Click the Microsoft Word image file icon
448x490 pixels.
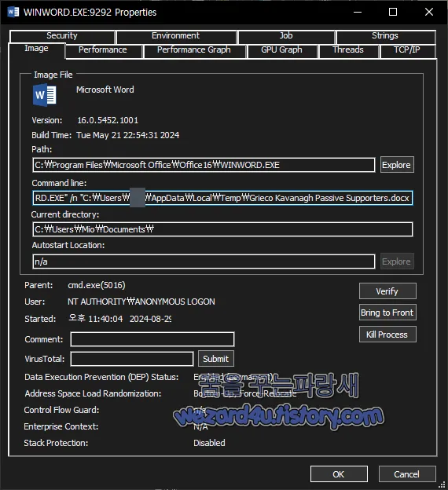(x=45, y=95)
